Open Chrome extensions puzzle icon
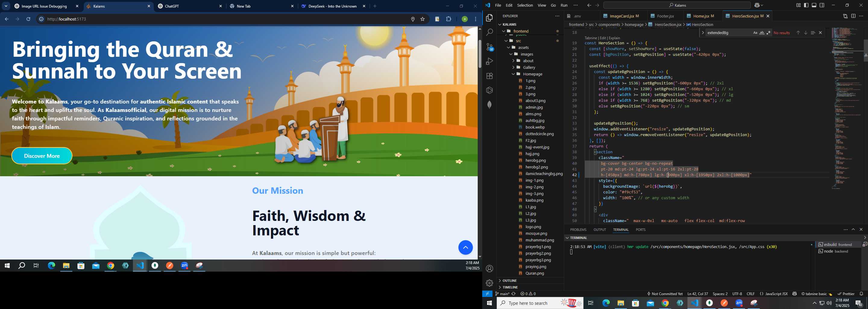 (448, 19)
